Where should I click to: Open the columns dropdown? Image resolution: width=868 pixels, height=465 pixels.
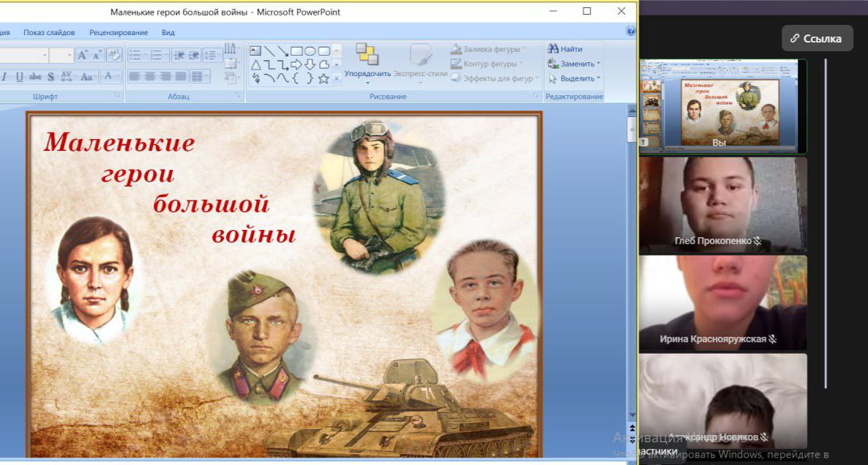point(200,76)
